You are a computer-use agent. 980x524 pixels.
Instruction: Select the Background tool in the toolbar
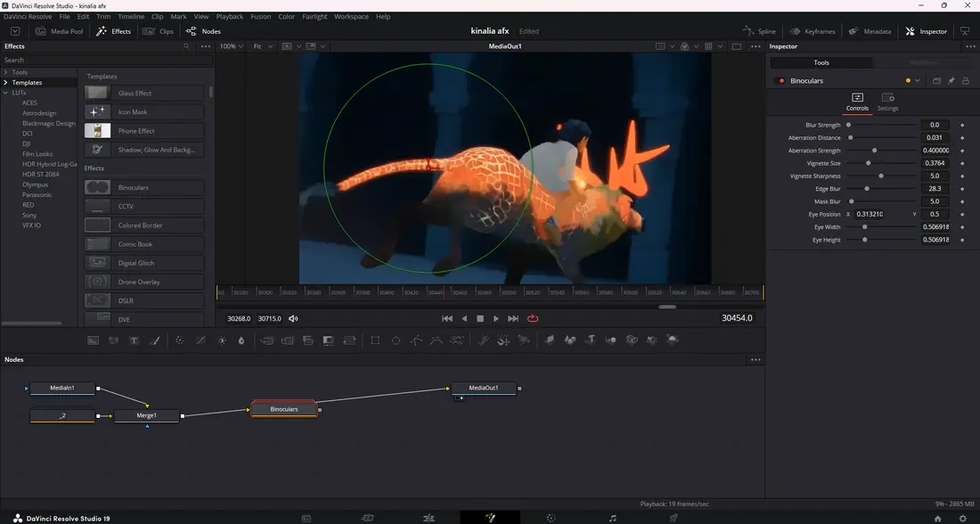coord(94,340)
